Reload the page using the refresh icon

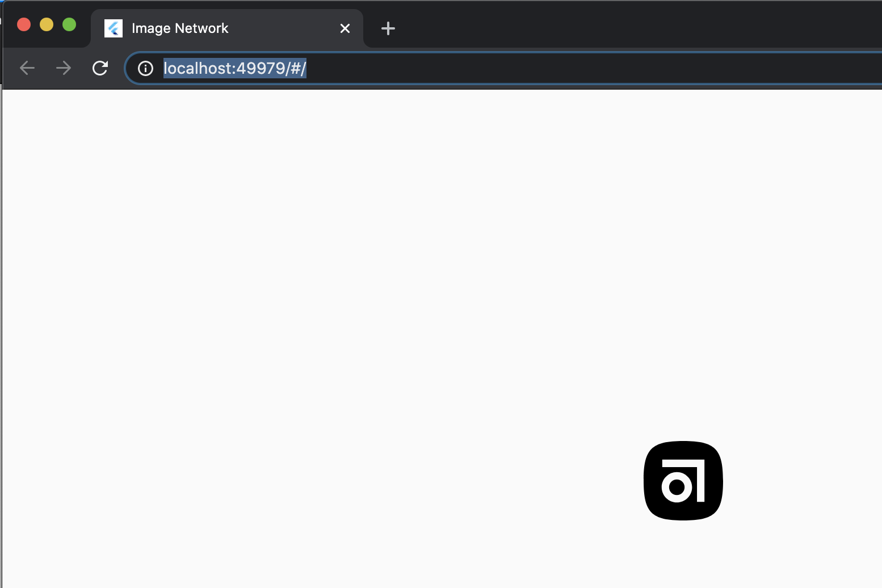point(100,68)
